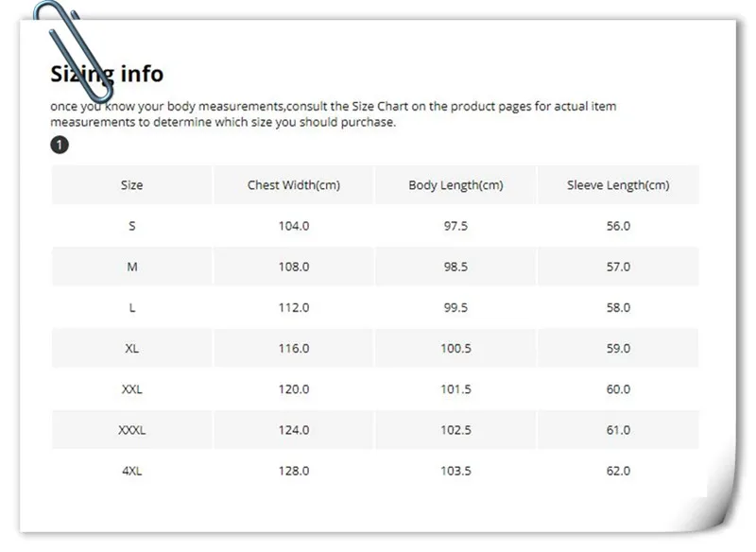The height and width of the screenshot is (552, 756).
Task: Click the L size row label
Action: (132, 307)
